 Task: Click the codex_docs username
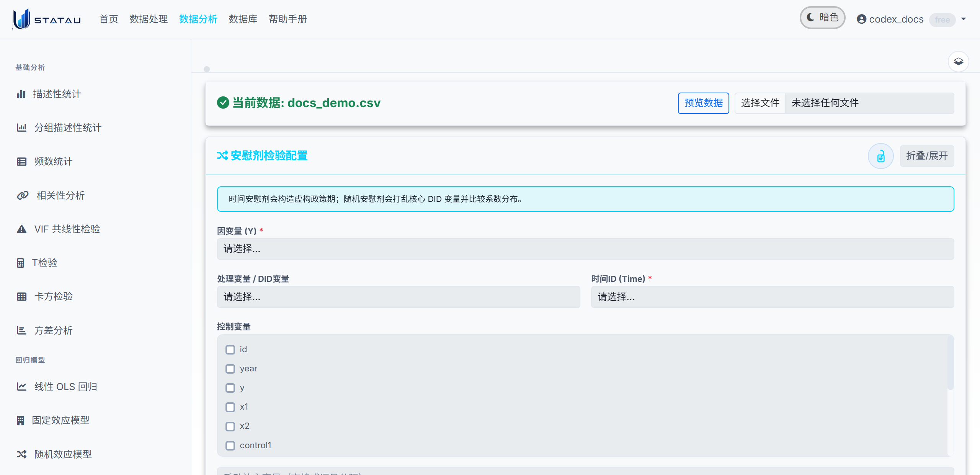tap(896, 19)
